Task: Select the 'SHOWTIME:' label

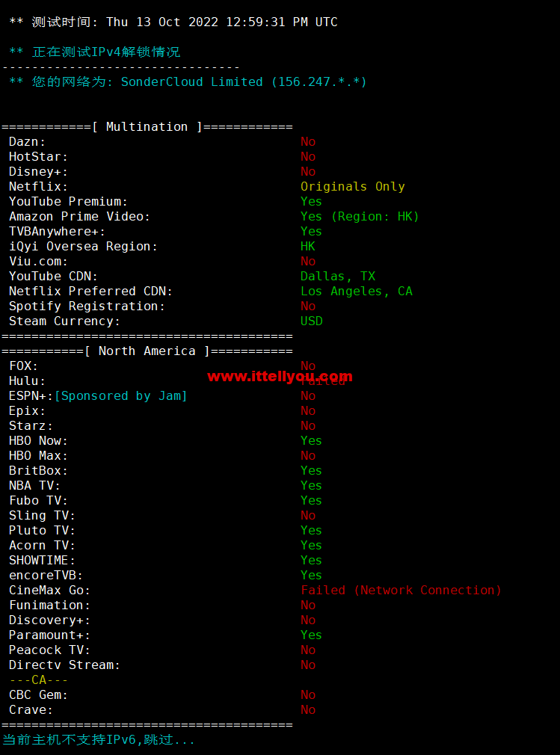Action: (43, 560)
